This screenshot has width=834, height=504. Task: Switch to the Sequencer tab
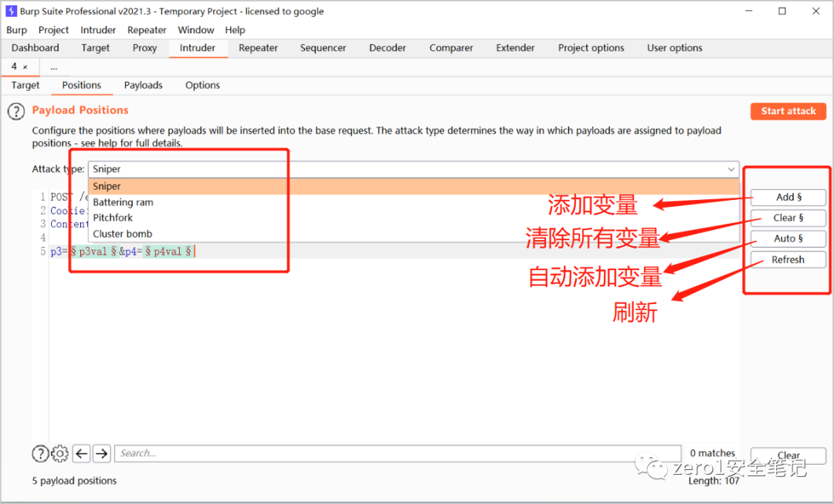[323, 48]
